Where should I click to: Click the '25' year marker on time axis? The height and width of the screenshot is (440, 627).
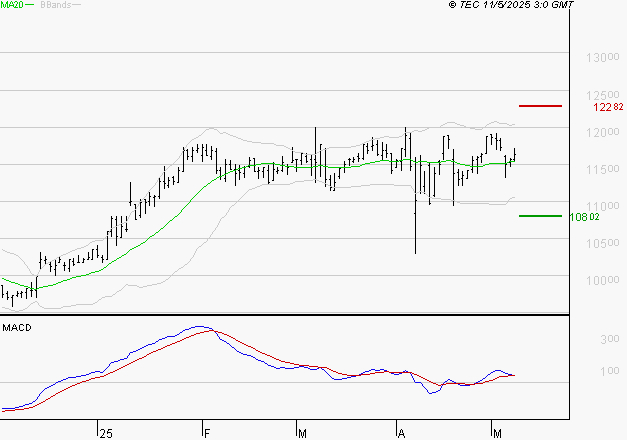tap(105, 431)
